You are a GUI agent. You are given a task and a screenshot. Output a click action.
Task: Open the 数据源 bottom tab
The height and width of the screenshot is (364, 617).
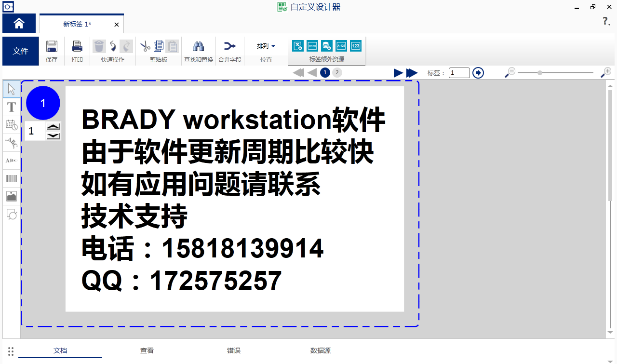(321, 351)
